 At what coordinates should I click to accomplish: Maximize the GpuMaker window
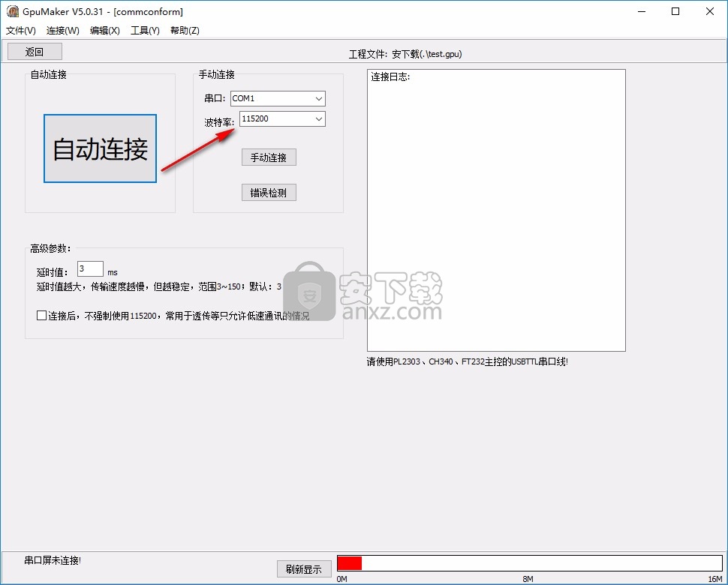pos(675,11)
